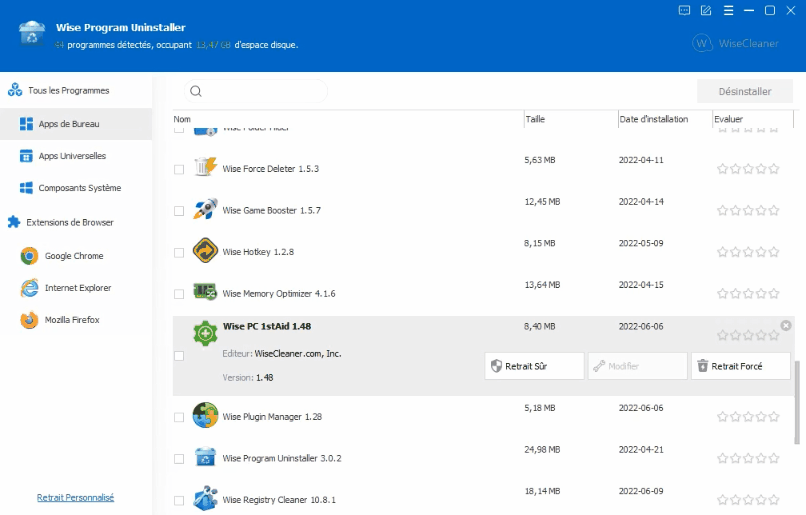Close the expanded Wise PC 1stAid details

[x=786, y=325]
